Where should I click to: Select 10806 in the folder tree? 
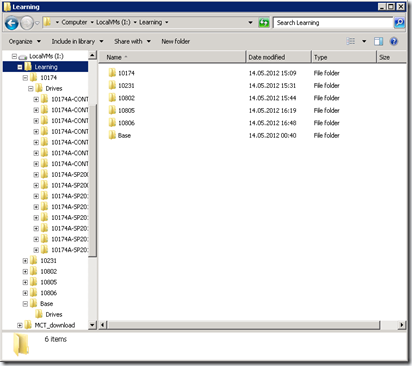click(x=49, y=293)
